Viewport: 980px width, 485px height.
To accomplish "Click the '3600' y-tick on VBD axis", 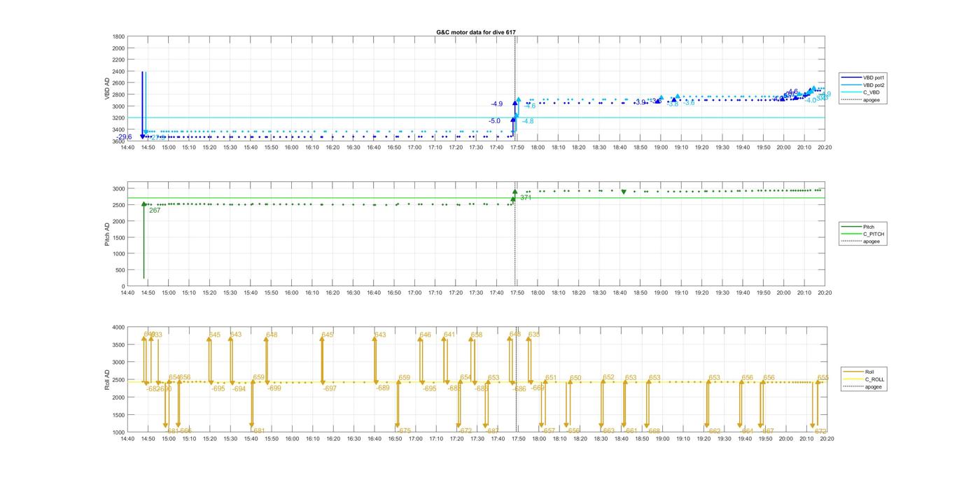I will point(118,141).
